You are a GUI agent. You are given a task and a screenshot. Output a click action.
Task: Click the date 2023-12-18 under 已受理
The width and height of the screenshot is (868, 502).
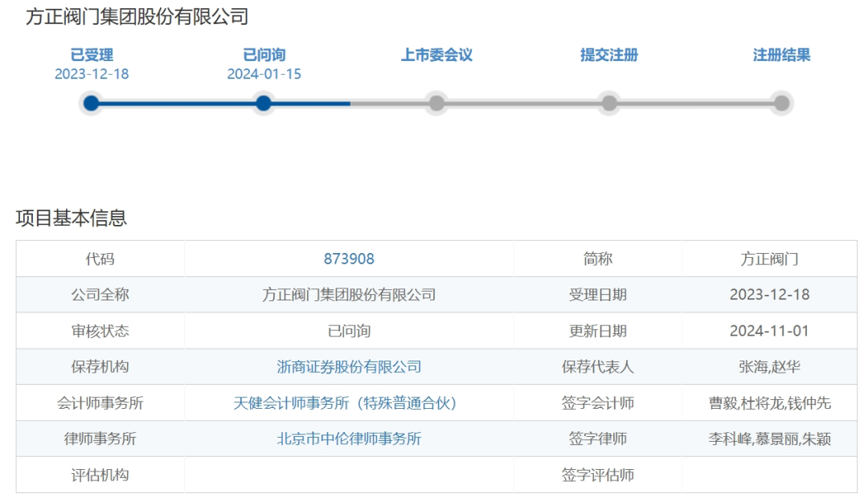tap(92, 74)
